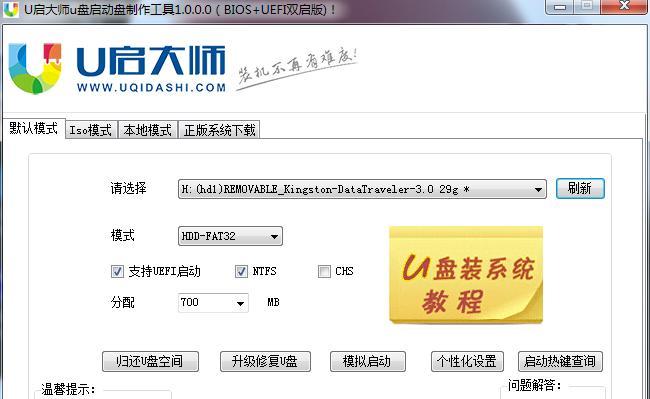Click the maximize window button
The width and height of the screenshot is (650, 399).
(587, 7)
